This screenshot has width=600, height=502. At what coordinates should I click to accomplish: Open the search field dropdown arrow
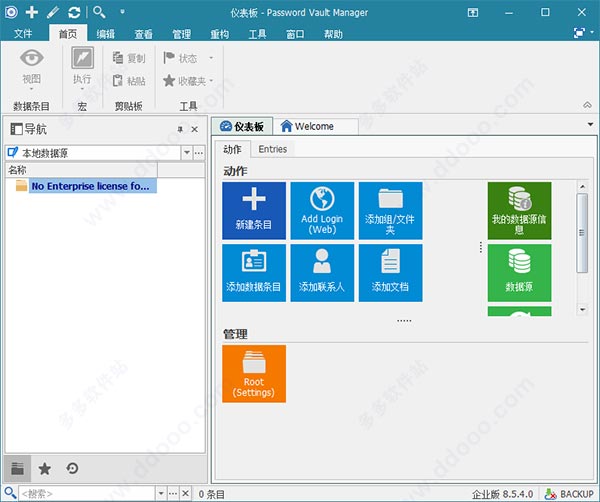tap(161, 493)
